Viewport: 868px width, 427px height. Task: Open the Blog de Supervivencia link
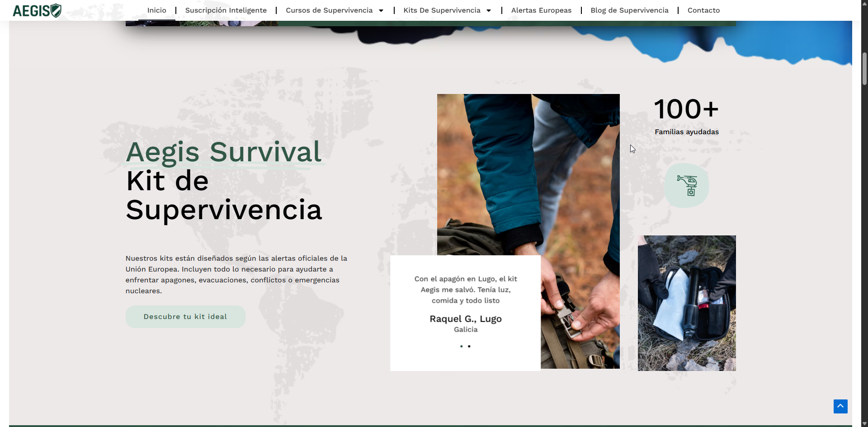point(629,10)
